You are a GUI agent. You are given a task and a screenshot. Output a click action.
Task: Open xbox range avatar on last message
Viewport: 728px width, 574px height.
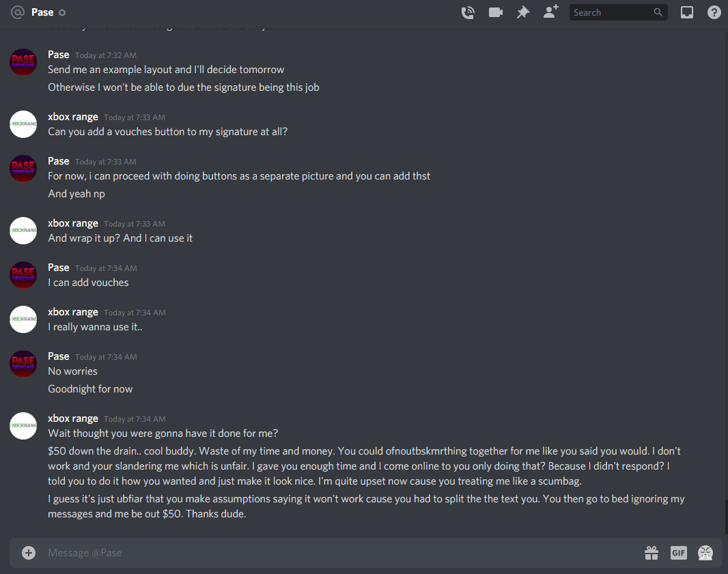click(23, 425)
